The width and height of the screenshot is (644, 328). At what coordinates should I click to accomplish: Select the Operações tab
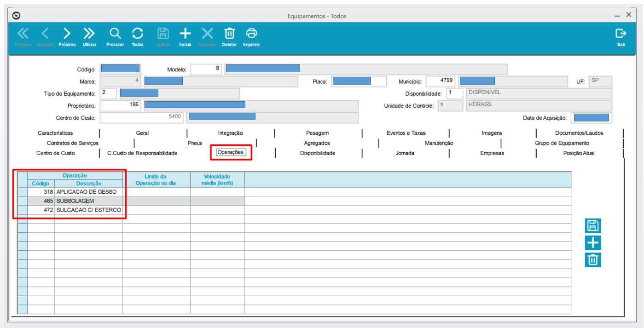[x=231, y=152]
